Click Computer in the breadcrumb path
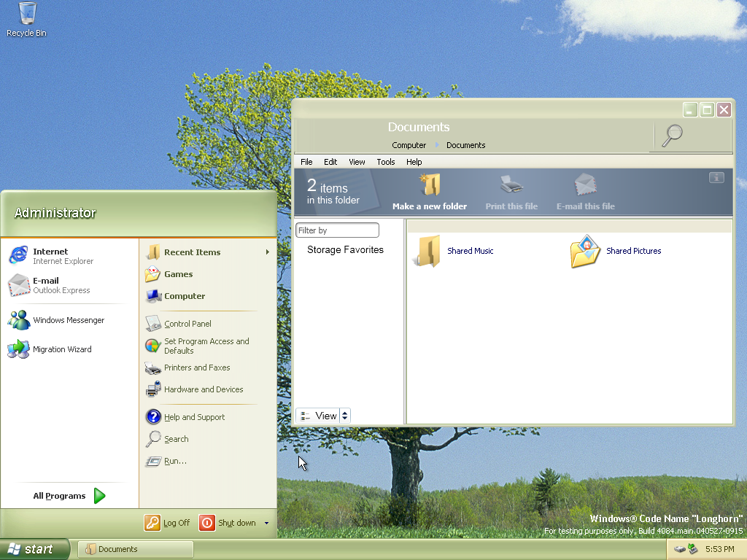 coord(409,145)
